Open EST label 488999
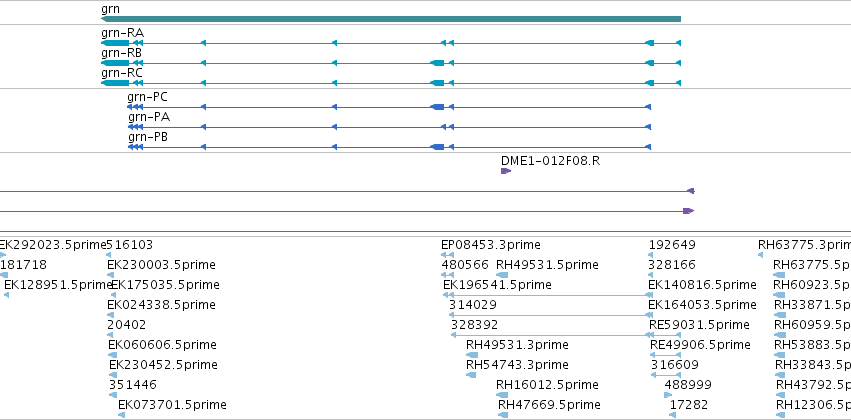Viewport: 851px width, 420px height. 688,385
